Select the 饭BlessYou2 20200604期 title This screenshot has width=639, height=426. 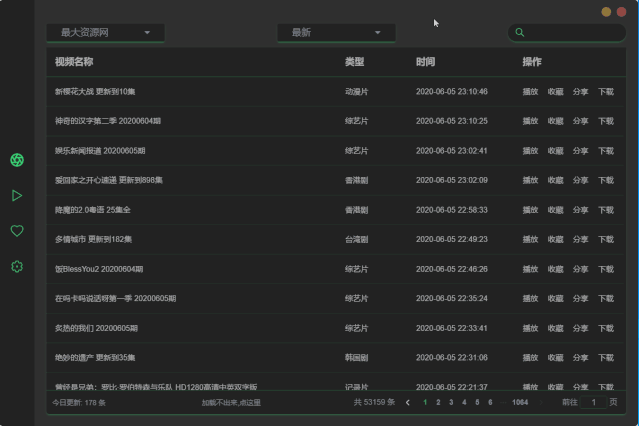pyautogui.click(x=99, y=269)
